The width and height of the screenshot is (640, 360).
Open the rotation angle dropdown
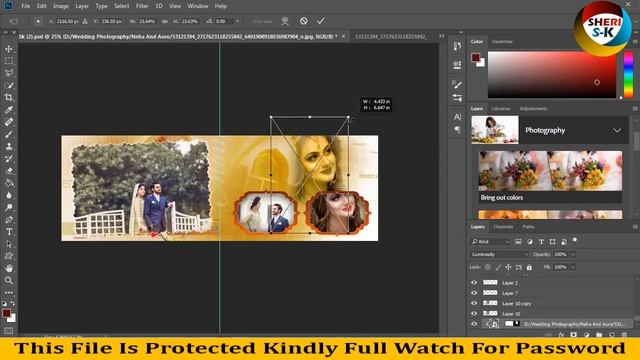tap(238, 21)
